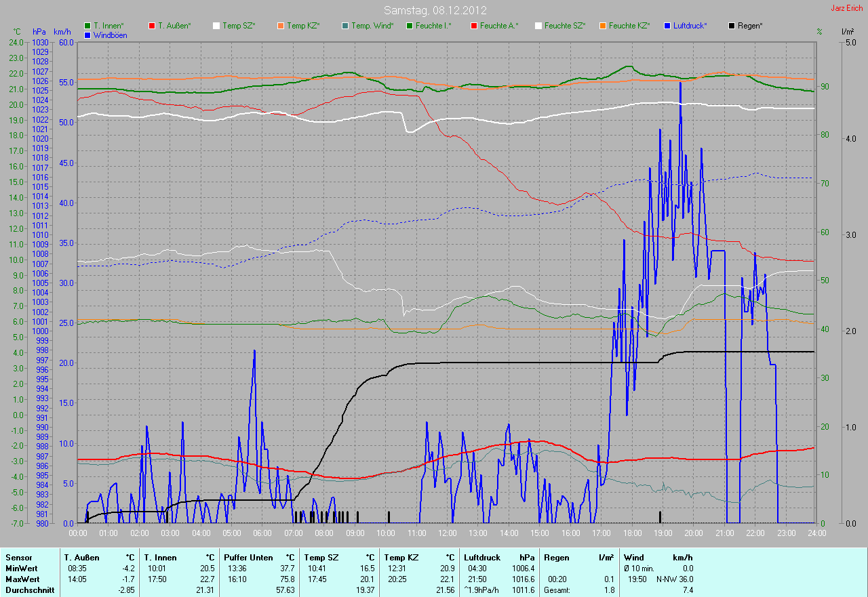Click the l/m² axis unit label
The image size is (868, 597).
[x=848, y=32]
